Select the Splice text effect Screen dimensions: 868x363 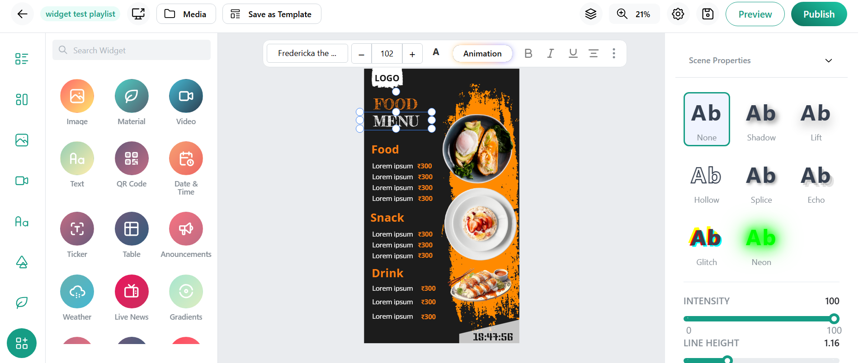click(761, 181)
